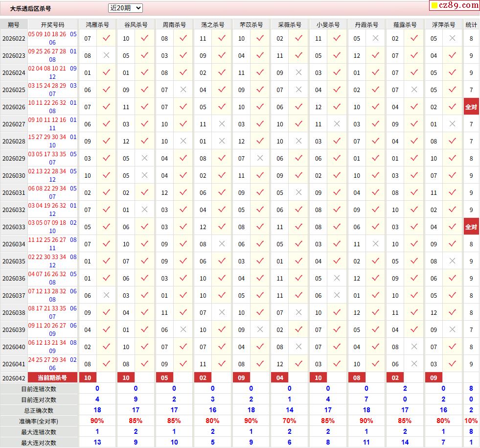Click the checkmark for 周南杀号 in period 2026041
480x448 pixels.
(183, 364)
